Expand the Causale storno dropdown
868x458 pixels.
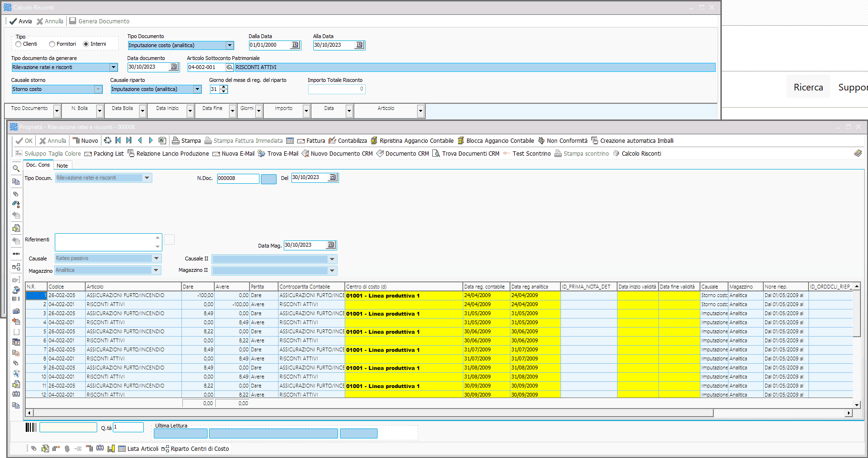coord(98,89)
